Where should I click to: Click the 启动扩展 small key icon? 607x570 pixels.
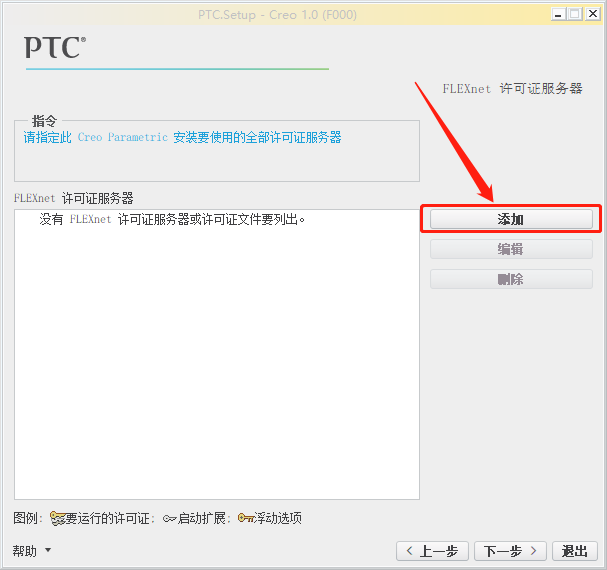tap(169, 518)
